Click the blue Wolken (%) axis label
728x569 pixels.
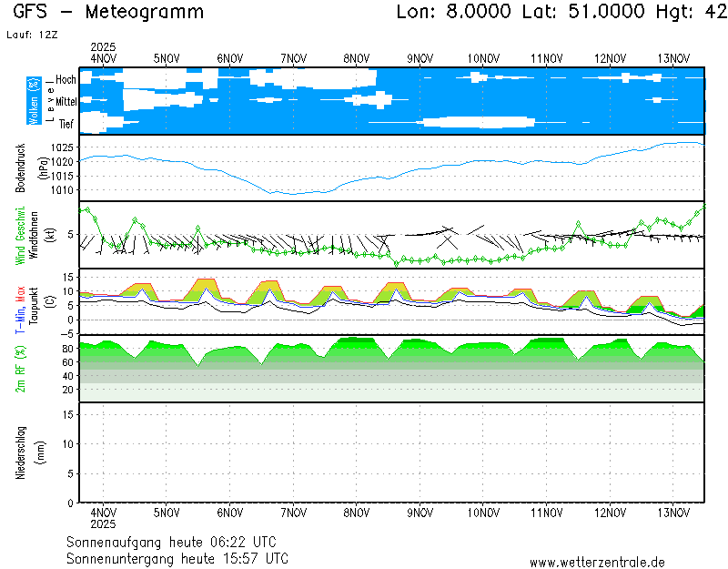click(x=34, y=101)
